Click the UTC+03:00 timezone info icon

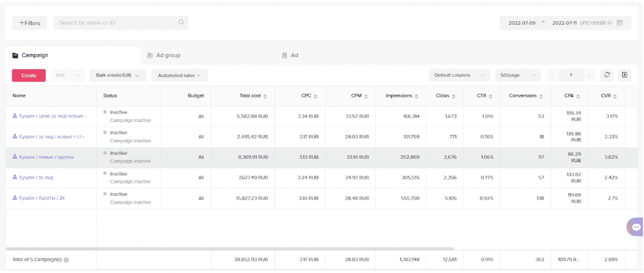coord(609,23)
